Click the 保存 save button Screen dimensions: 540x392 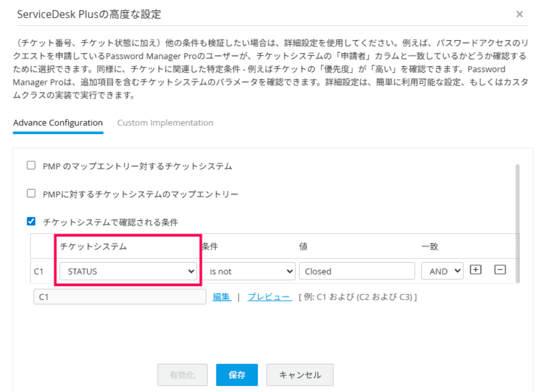coord(237,375)
